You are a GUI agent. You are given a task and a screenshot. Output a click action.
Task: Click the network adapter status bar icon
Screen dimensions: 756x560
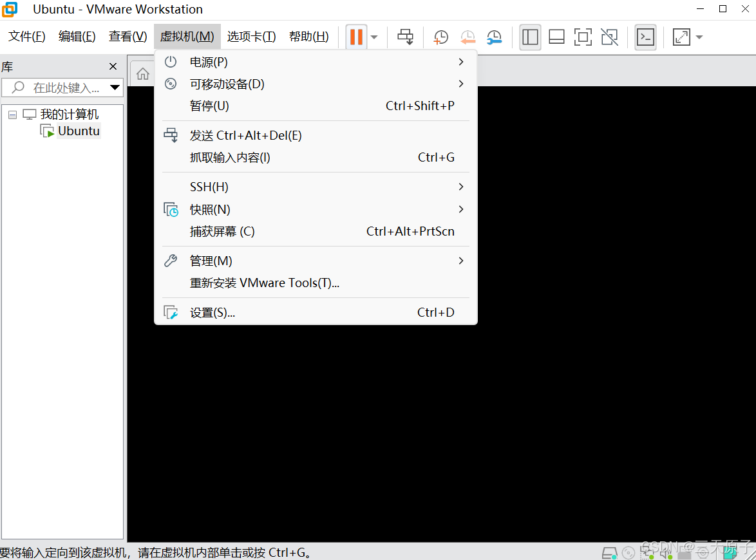[x=646, y=552]
